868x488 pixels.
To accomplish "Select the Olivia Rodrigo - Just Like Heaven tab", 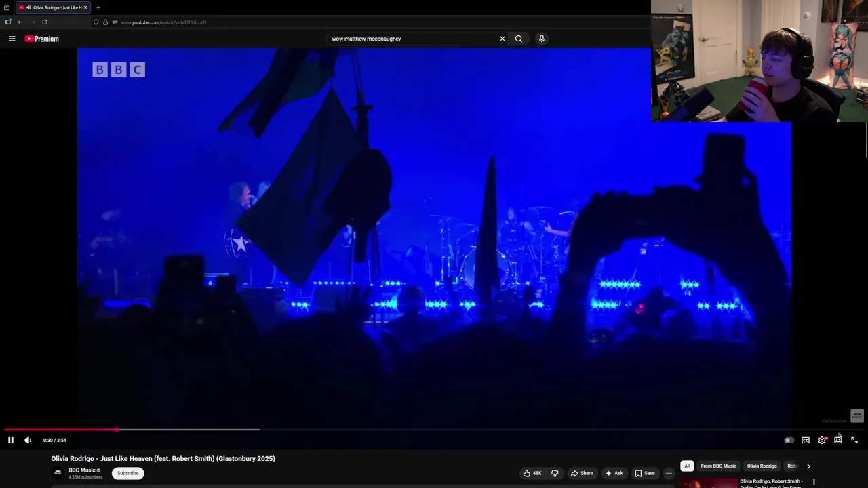I will [x=53, y=7].
